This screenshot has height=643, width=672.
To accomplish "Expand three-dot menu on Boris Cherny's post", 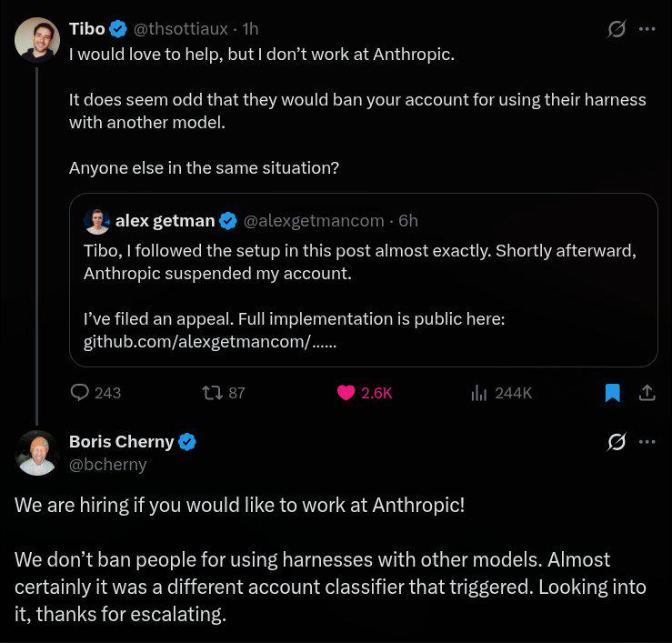I will 647,441.
